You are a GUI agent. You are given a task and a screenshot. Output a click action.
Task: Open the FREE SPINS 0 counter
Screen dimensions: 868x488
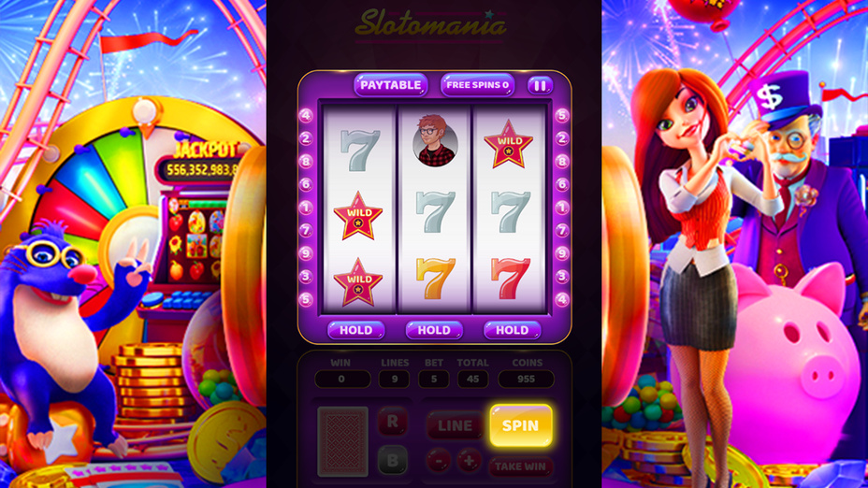tap(477, 85)
